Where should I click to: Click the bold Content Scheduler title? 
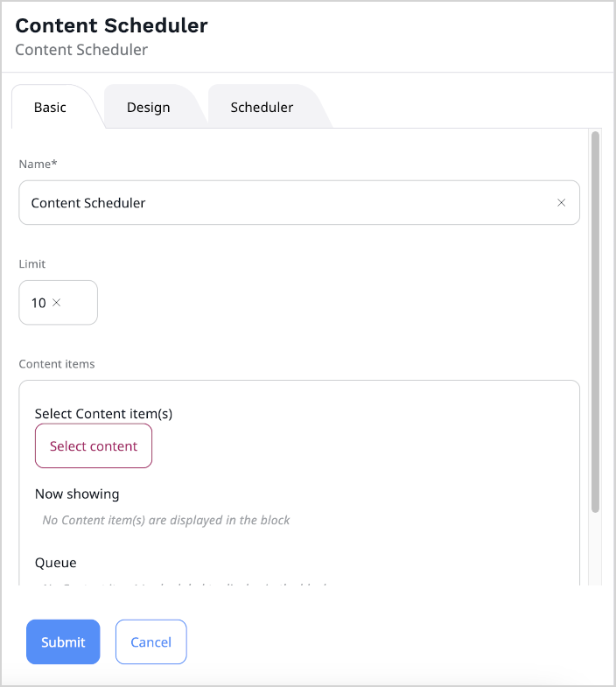111,25
